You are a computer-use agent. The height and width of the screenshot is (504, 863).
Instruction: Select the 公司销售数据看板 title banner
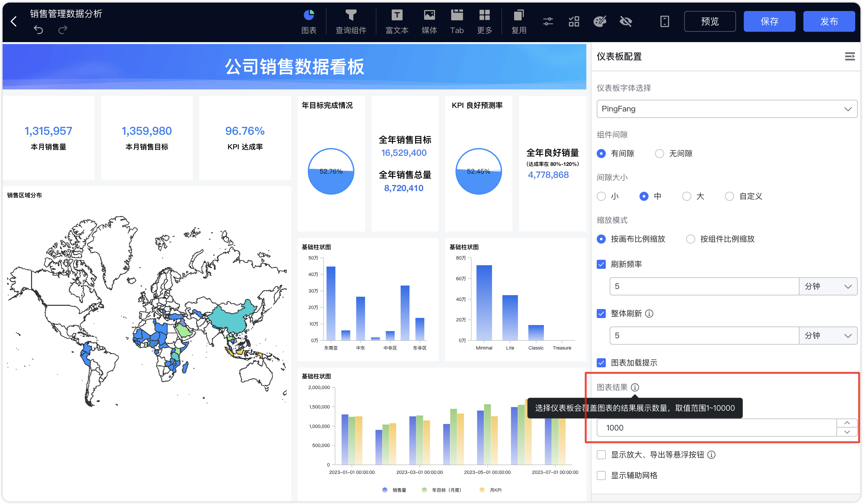[294, 66]
